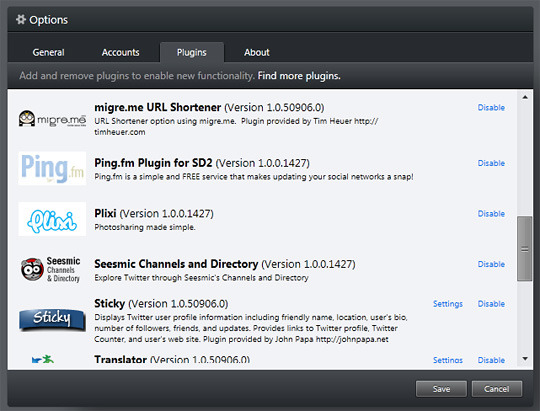The height and width of the screenshot is (411, 540).
Task: Click the Sticky plugin title
Action: coord(110,304)
